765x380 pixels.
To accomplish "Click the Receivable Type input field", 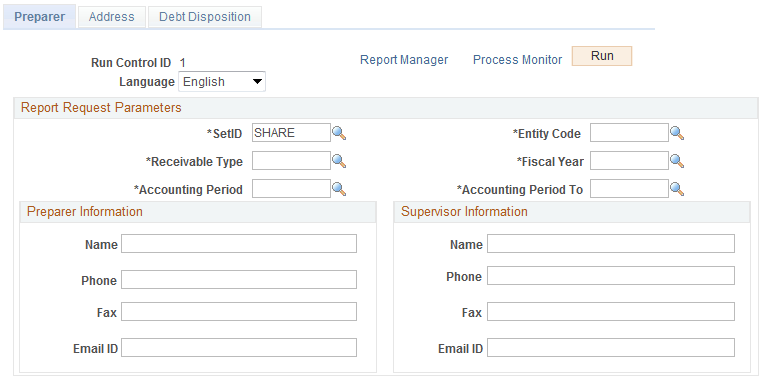I will pos(291,160).
